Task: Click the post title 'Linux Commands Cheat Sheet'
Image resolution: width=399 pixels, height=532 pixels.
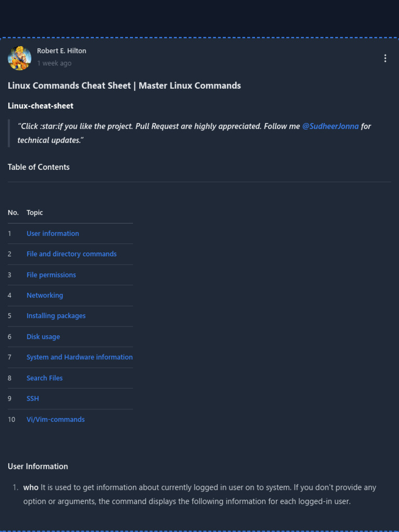Action: [124, 85]
